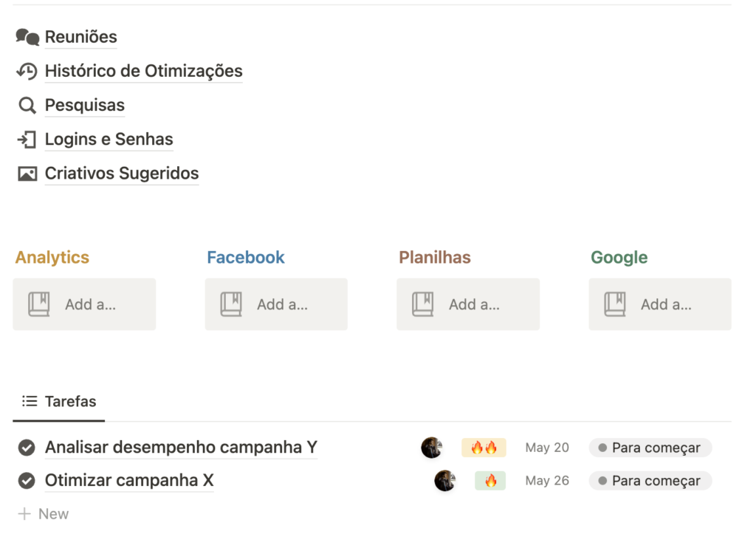Click assignee avatar for Analisar desempenho task

coord(431,448)
